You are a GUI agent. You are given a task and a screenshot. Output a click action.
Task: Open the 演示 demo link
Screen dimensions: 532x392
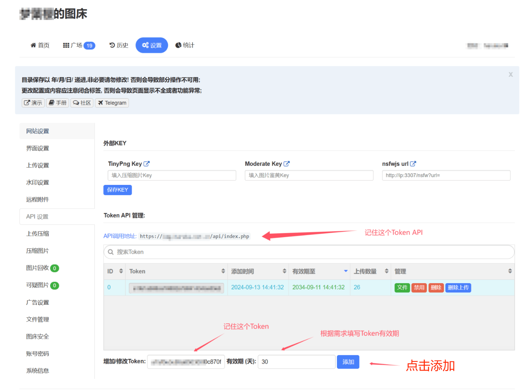[33, 103]
